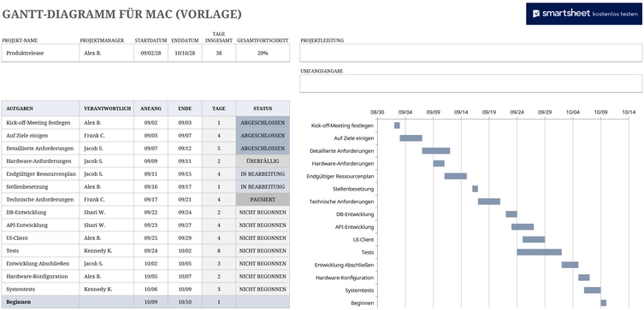The image size is (644, 310).
Task: Select the Auf Ziele einigen task cell
Action: [x=40, y=135]
